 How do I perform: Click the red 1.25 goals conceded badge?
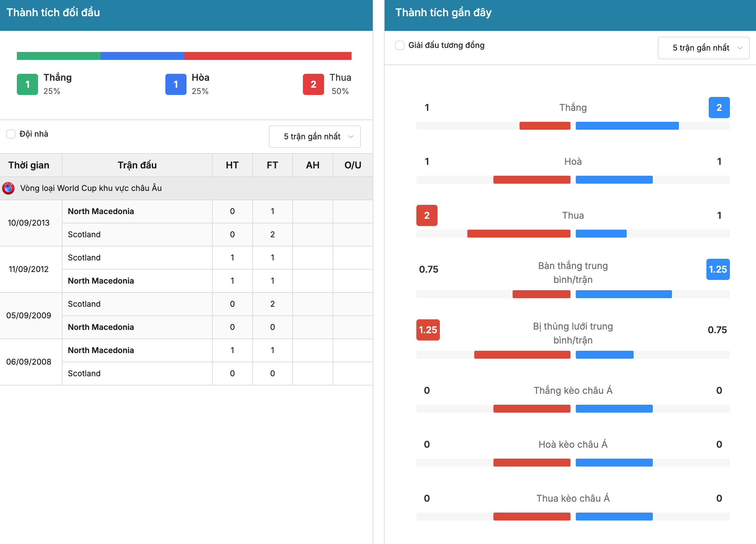(428, 330)
